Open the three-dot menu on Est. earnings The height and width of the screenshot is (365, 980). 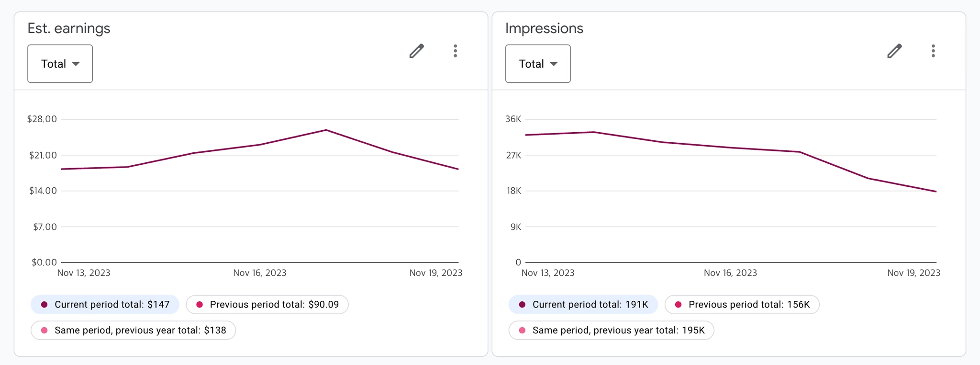[x=455, y=51]
